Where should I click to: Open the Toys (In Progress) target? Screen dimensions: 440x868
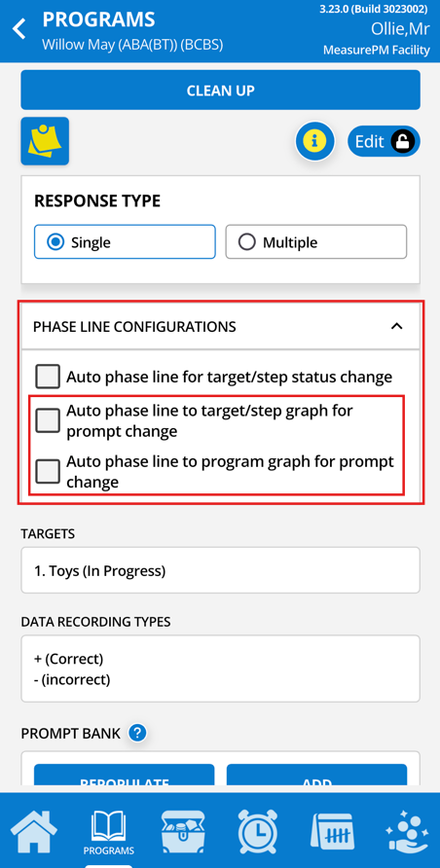[x=220, y=570]
